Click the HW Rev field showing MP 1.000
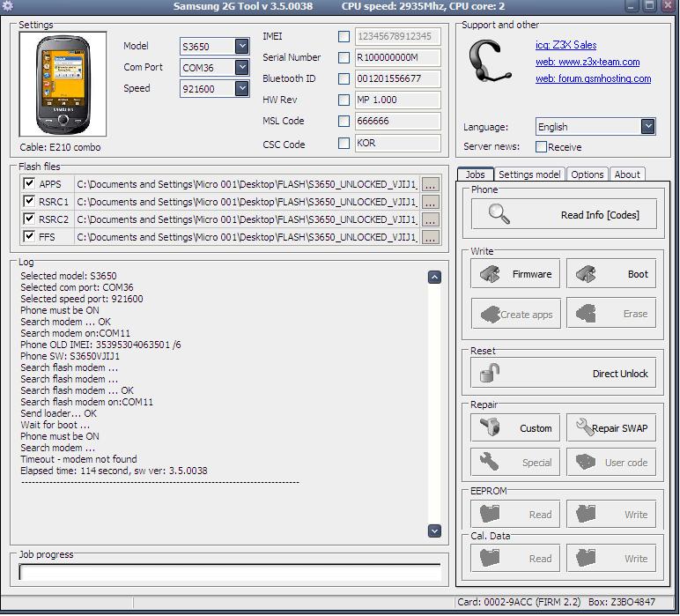The image size is (680, 616). (x=397, y=100)
